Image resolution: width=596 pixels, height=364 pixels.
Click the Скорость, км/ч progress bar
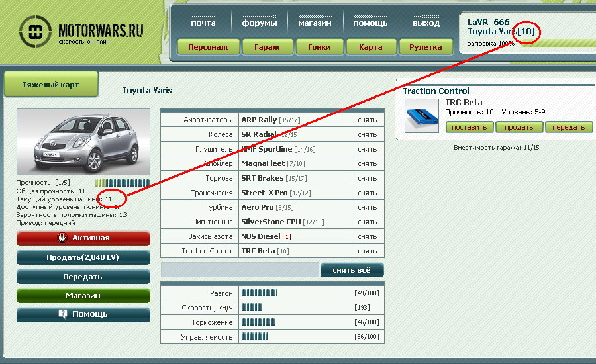click(x=252, y=307)
